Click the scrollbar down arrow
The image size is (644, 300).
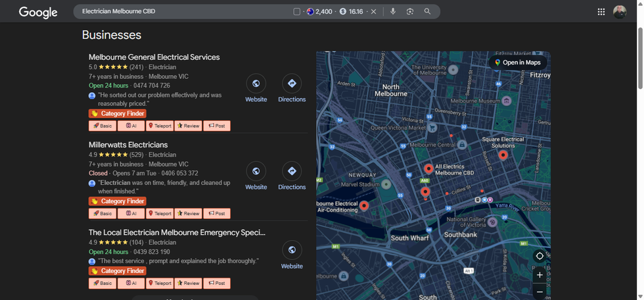click(640, 296)
